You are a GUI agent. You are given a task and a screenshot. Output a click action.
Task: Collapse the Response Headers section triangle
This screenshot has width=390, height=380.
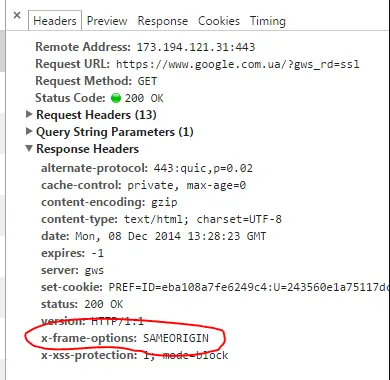tap(29, 148)
